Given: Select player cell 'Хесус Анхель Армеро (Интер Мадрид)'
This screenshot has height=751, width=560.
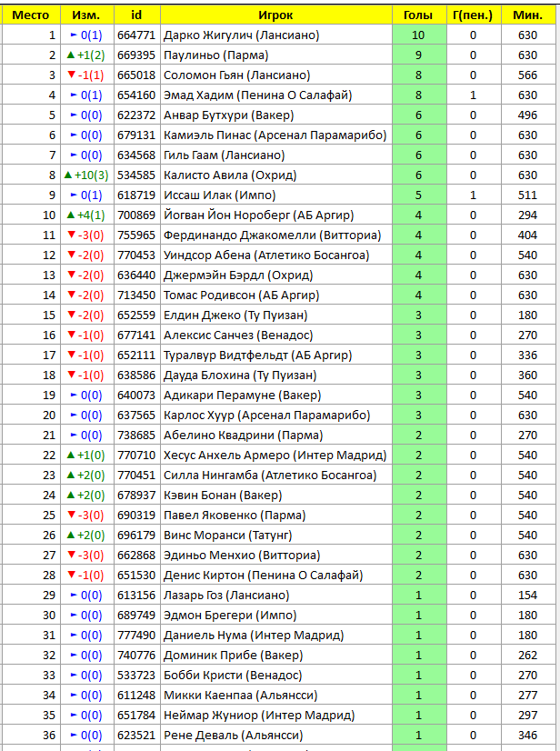Looking at the screenshot, I should point(276,455).
